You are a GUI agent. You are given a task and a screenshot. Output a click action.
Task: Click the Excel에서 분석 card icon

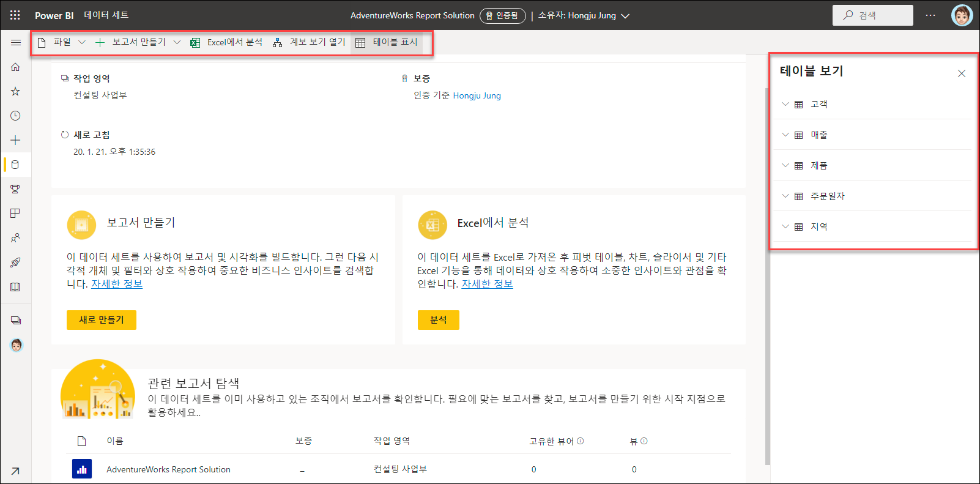point(432,225)
